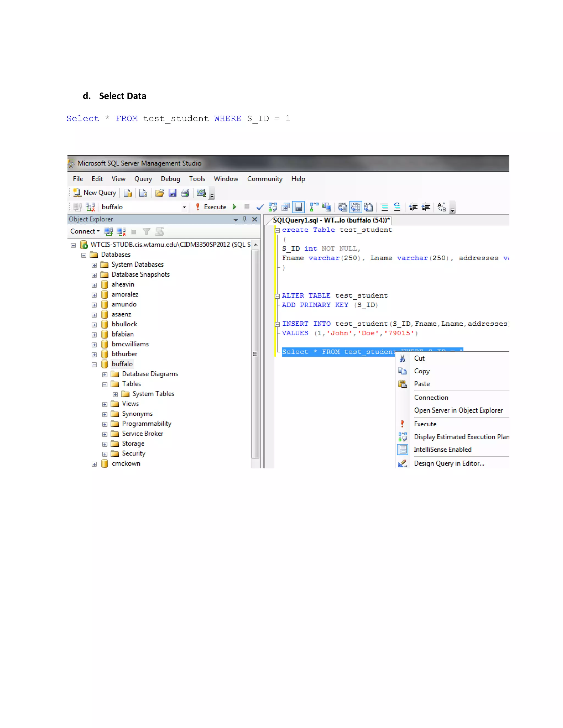Click Object Explorer disconnect icon

pos(121,231)
